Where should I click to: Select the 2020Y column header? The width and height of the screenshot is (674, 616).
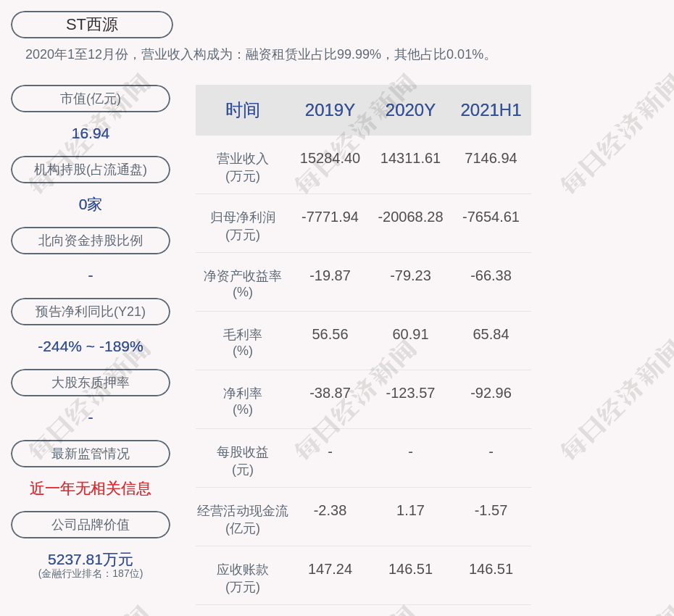410,110
